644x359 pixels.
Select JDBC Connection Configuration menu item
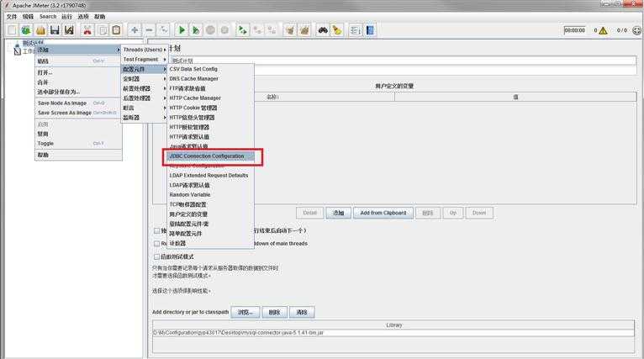tap(211, 156)
